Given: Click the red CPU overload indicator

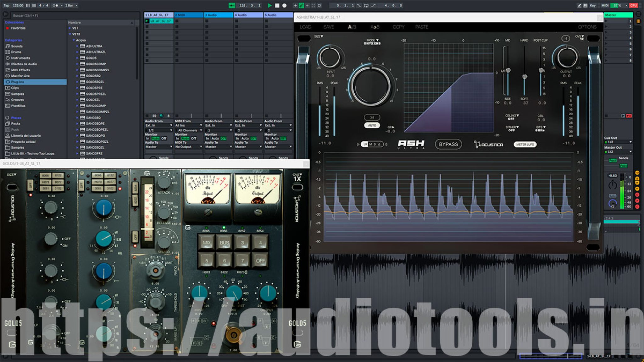Looking at the screenshot, I should [x=634, y=5].
